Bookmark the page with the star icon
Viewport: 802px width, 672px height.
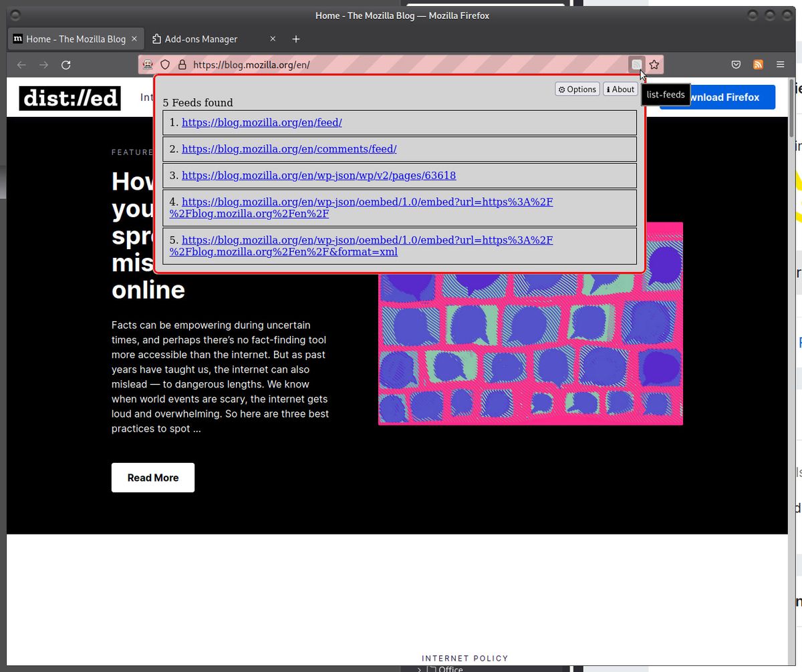654,64
